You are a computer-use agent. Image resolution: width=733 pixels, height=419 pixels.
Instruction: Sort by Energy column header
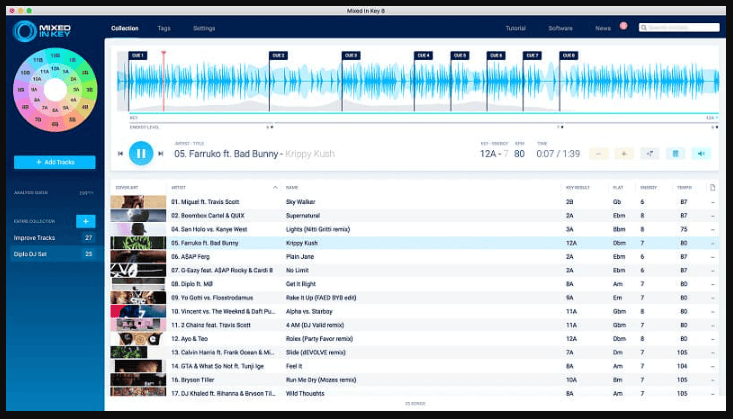pos(648,188)
